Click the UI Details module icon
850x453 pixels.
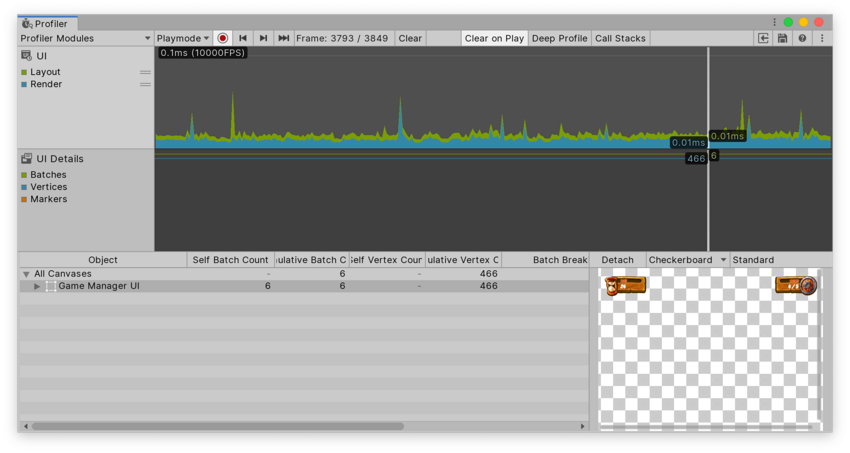(x=26, y=159)
